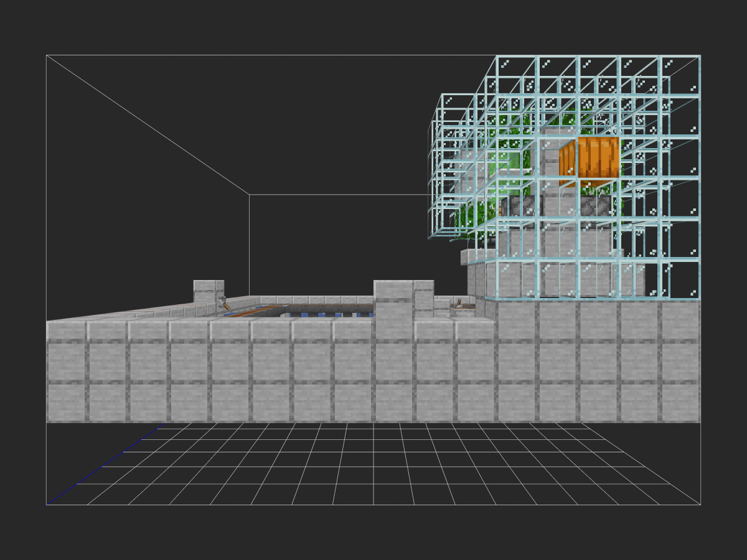The width and height of the screenshot is (747, 560).
Task: Select the short left stone brick pillar
Action: pyautogui.click(x=208, y=291)
